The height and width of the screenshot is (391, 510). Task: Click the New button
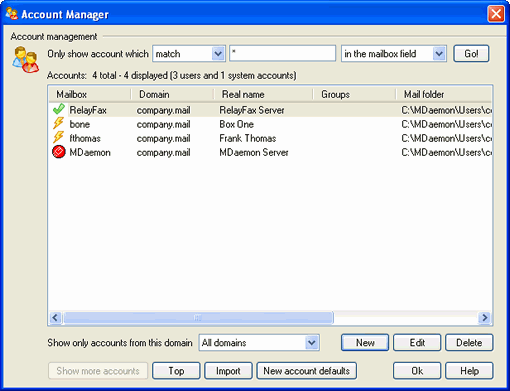pyautogui.click(x=365, y=342)
